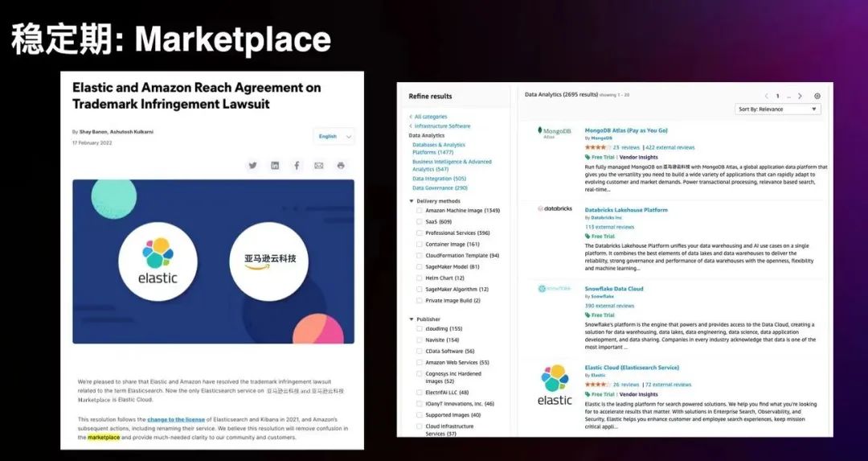Open the Sort By: Relevance dropdown
This screenshot has height=461, width=868.
pyautogui.click(x=778, y=109)
